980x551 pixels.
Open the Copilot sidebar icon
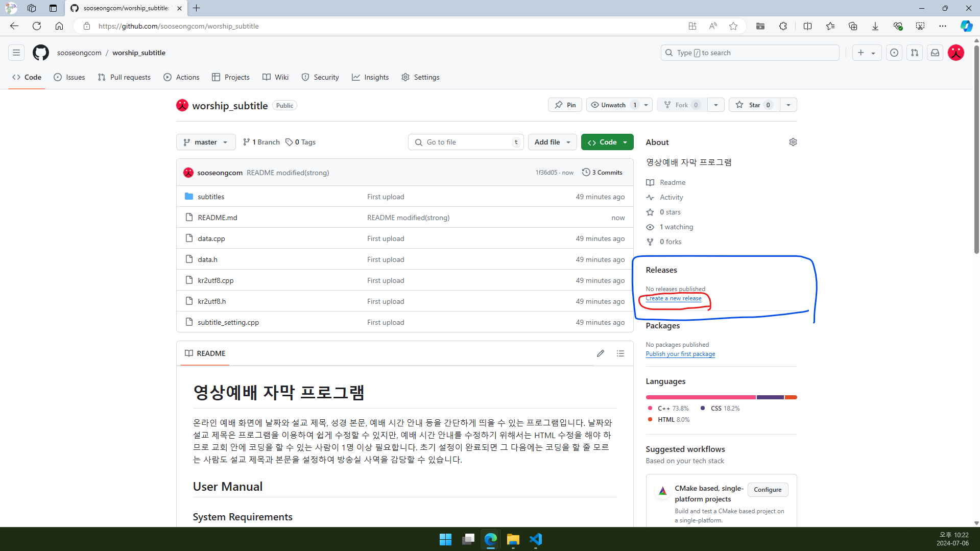(966, 26)
